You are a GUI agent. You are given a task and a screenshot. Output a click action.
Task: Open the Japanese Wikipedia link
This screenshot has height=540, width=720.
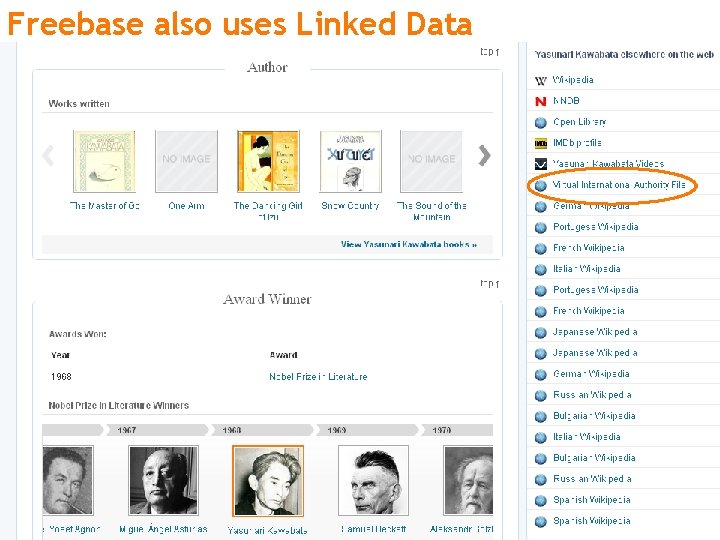(x=595, y=332)
